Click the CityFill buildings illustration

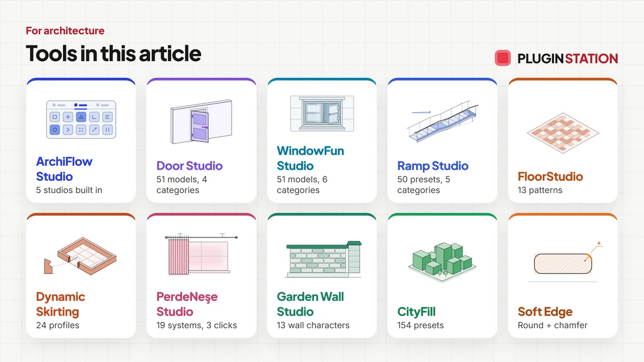pos(442,261)
